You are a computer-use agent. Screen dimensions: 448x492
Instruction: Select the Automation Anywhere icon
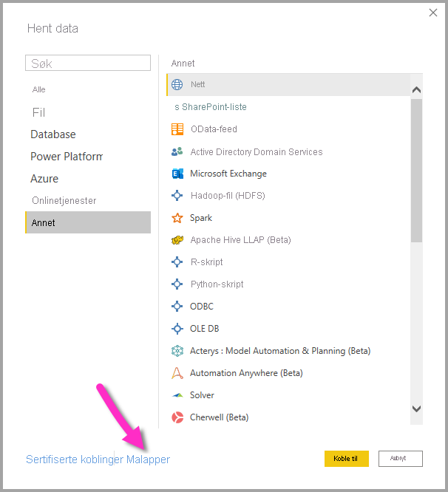tap(177, 373)
